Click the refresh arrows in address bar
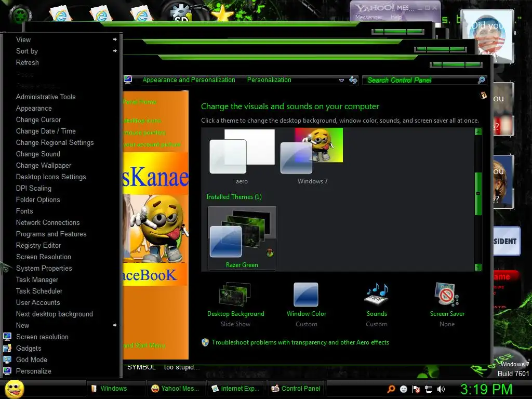Viewport: 532px width, 399px height. (x=353, y=80)
